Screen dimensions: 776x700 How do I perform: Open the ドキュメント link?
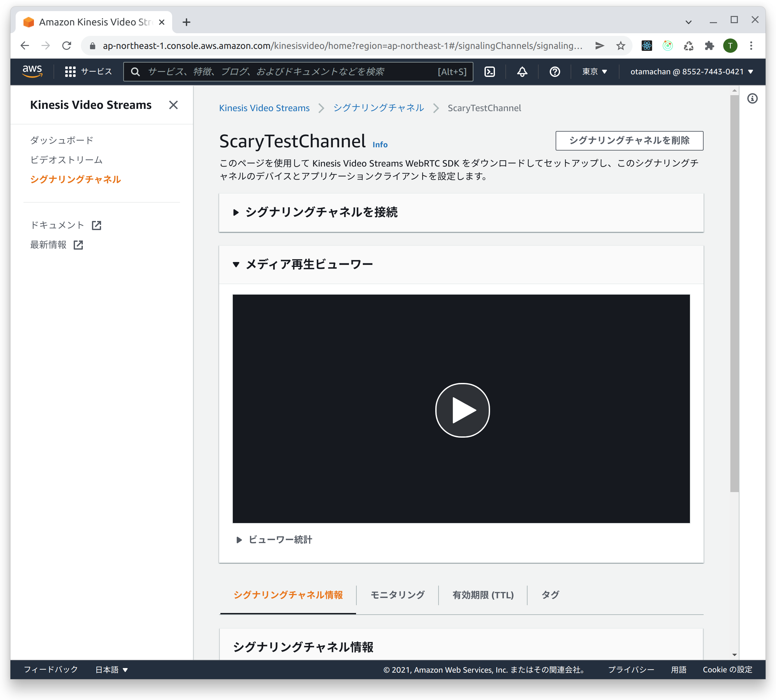coord(57,226)
